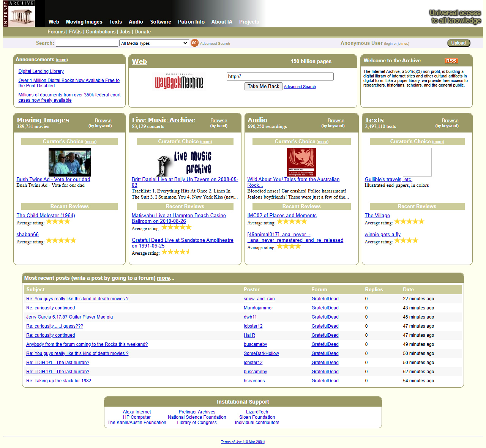Open the Projects menu item

point(249,22)
